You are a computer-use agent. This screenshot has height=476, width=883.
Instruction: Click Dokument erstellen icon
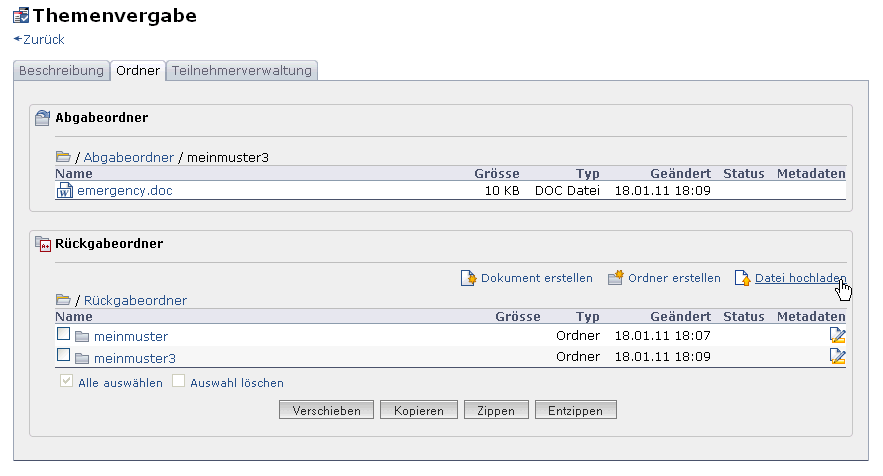(468, 278)
